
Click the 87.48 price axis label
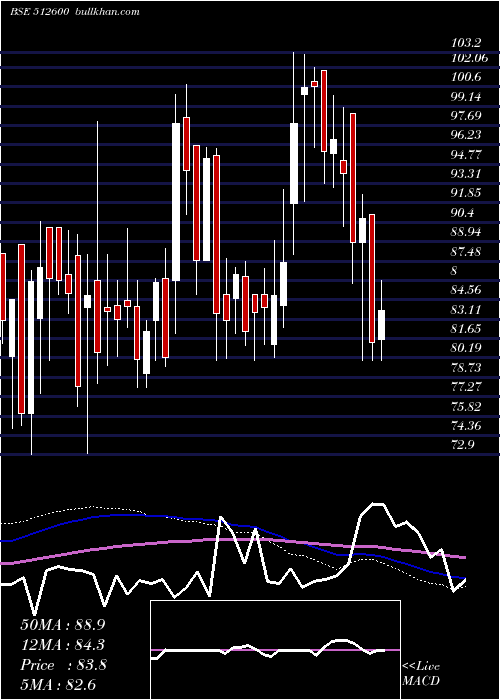tap(466, 251)
